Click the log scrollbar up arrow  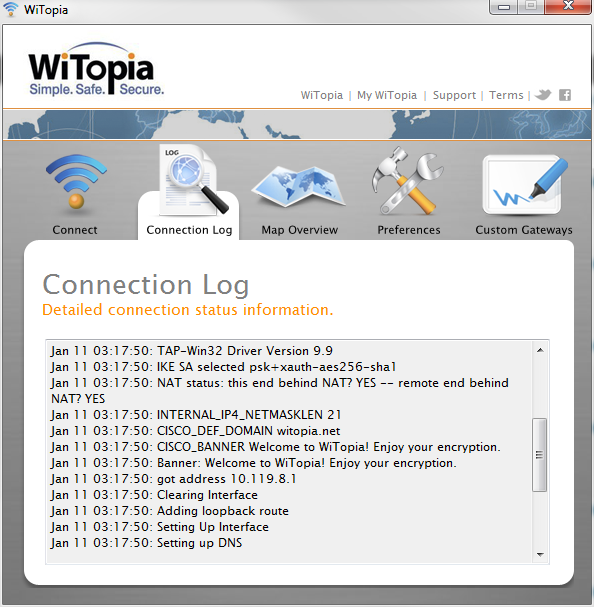(540, 350)
